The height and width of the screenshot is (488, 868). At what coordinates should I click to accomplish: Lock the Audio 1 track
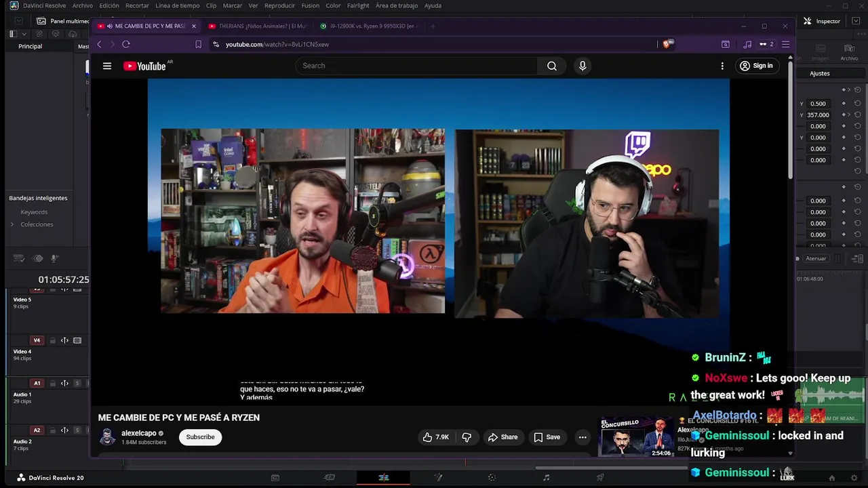52,383
